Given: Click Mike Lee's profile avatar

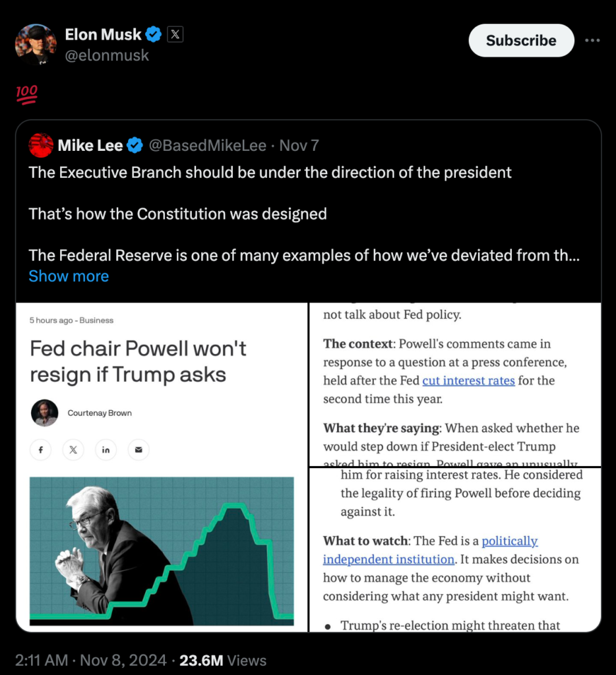Looking at the screenshot, I should pos(41,146).
